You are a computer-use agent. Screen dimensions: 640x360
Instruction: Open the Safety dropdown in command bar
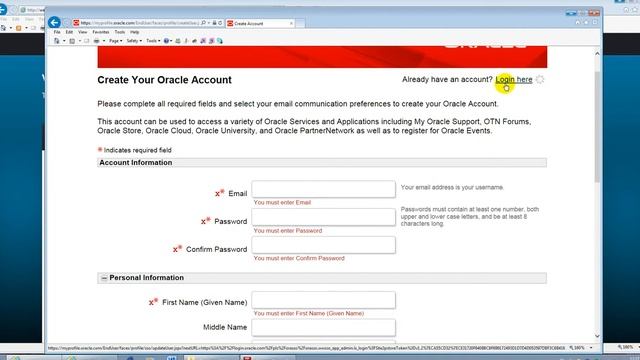click(134, 41)
